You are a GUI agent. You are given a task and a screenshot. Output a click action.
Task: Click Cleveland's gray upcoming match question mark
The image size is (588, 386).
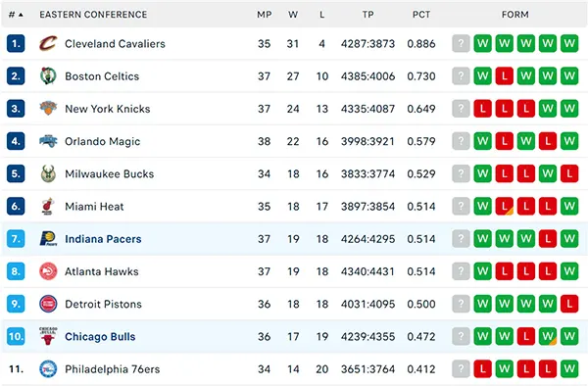461,43
